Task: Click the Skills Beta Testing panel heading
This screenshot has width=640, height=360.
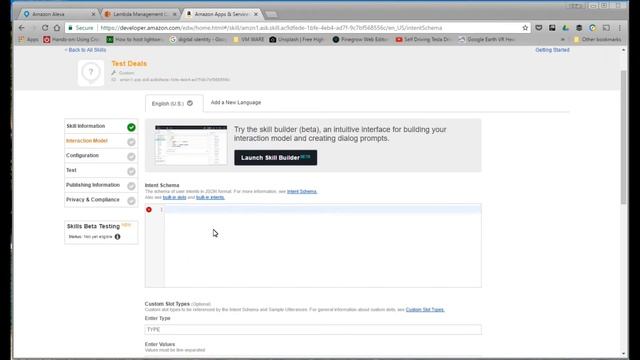Action: click(x=93, y=226)
